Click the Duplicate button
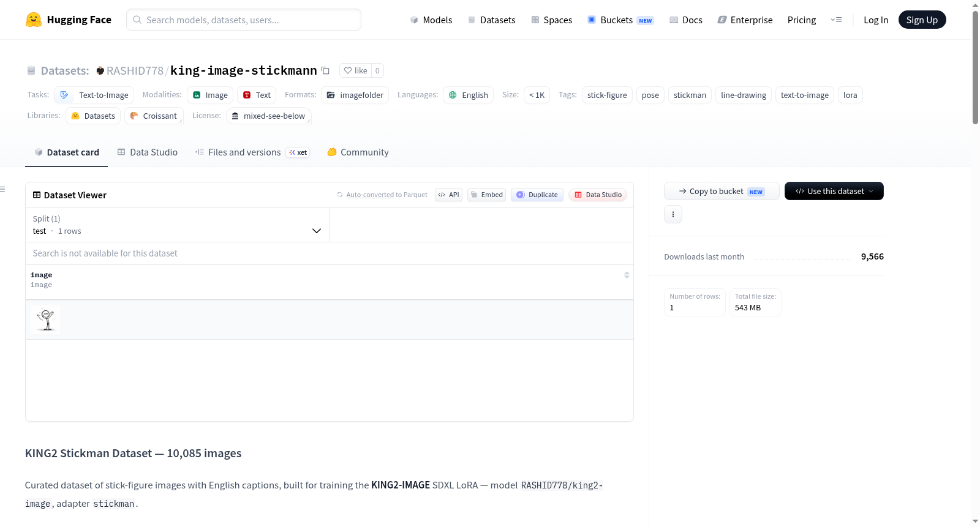This screenshot has height=527, width=980. (537, 195)
